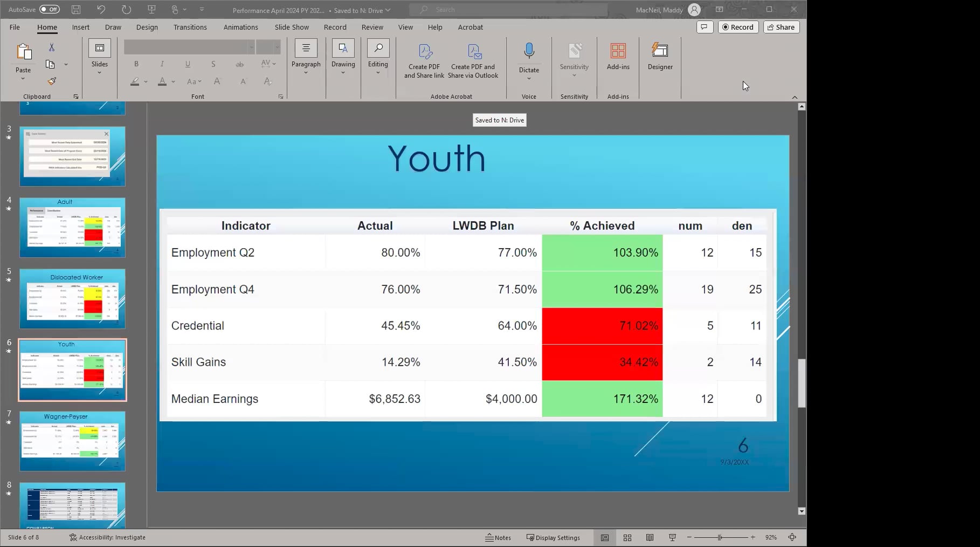The height and width of the screenshot is (547, 980).
Task: Switch to Slide Sorter view
Action: coord(627,537)
